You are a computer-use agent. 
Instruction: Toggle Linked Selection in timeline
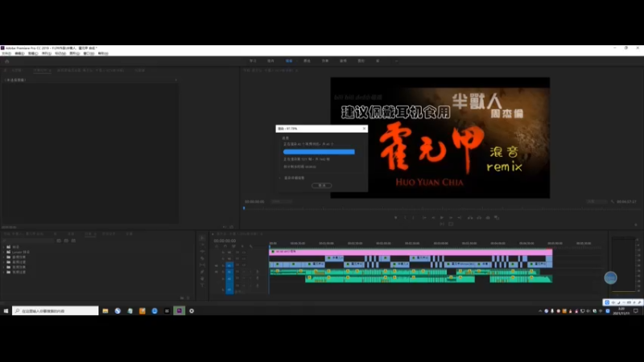[233, 246]
